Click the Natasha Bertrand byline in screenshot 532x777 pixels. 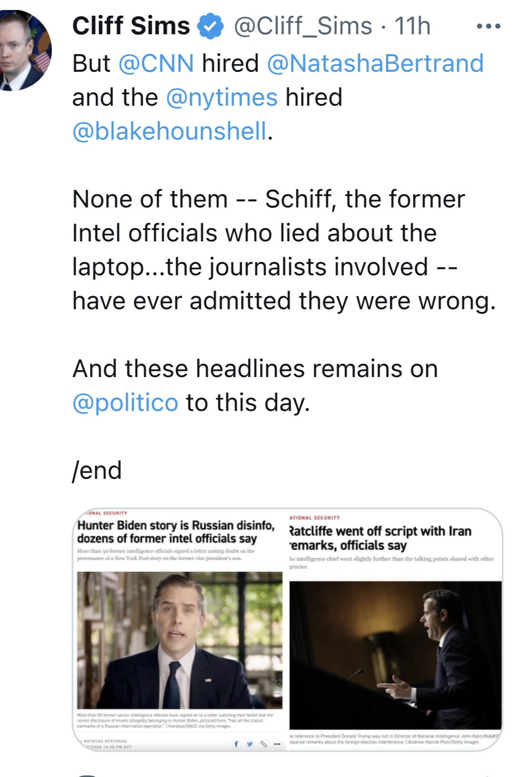pyautogui.click(x=105, y=741)
